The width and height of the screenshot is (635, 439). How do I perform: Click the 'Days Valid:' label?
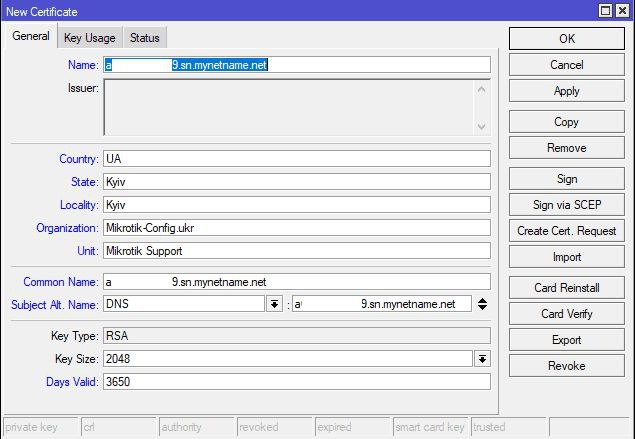tap(72, 382)
